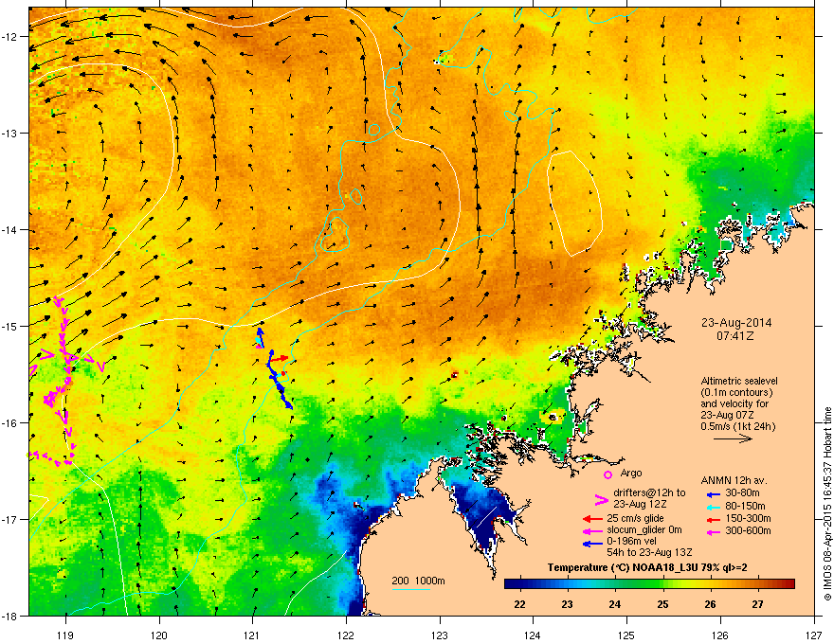Viewport: 834px width, 644px height.
Task: Click the colorbar tick label 22
Action: tap(519, 604)
